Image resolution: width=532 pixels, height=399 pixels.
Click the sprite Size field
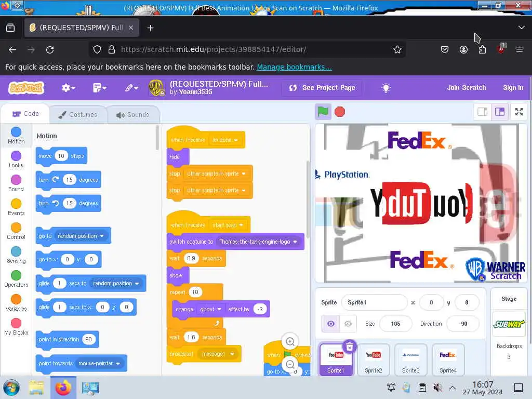[395, 324]
